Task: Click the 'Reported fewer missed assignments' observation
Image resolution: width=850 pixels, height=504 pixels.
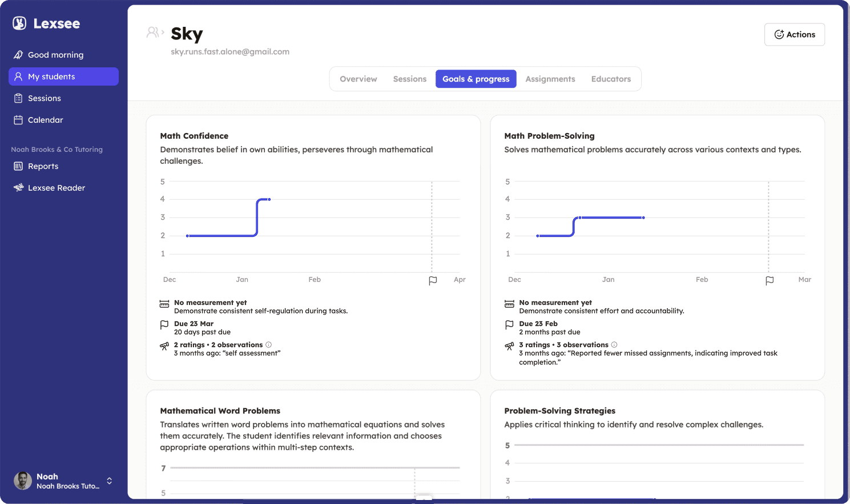Action: pos(648,358)
